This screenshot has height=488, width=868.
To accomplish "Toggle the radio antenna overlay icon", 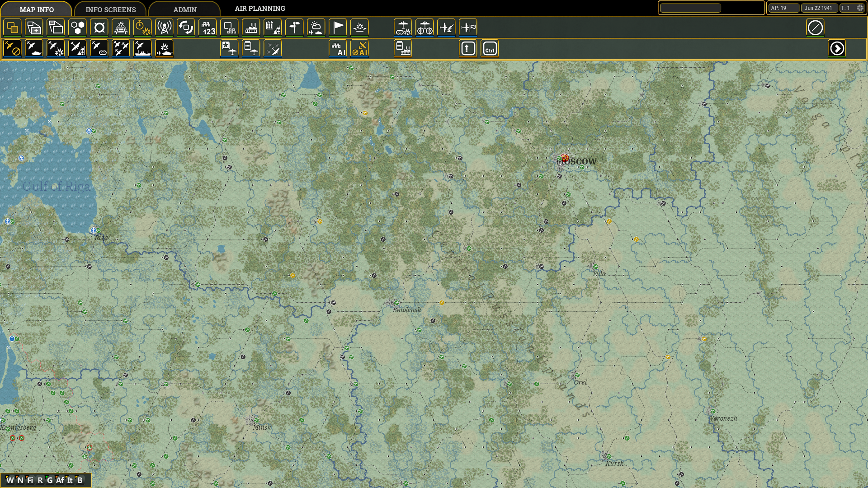I will tap(164, 28).
